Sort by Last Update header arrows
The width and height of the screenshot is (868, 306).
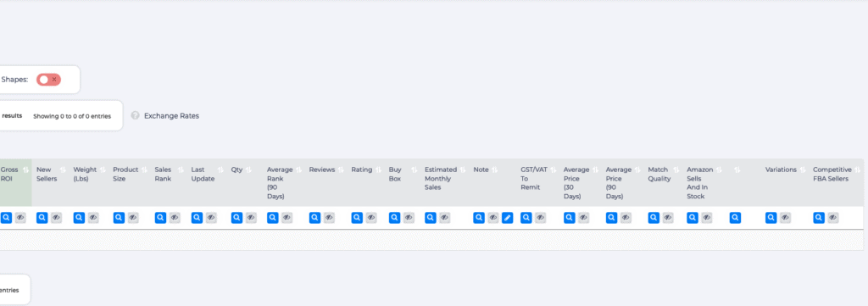click(220, 170)
